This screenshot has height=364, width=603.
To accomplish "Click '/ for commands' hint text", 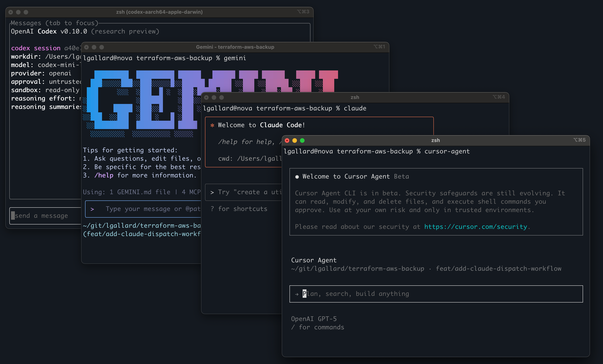I will click(x=318, y=327).
